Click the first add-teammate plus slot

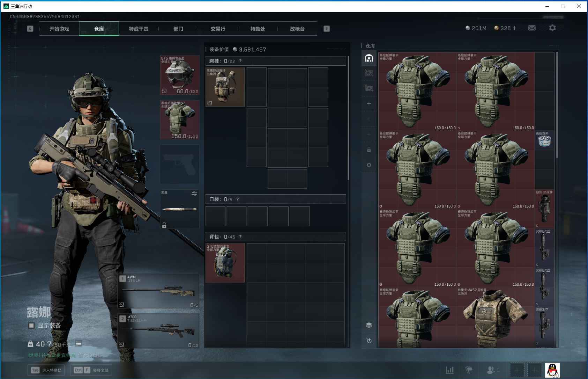tap(517, 370)
